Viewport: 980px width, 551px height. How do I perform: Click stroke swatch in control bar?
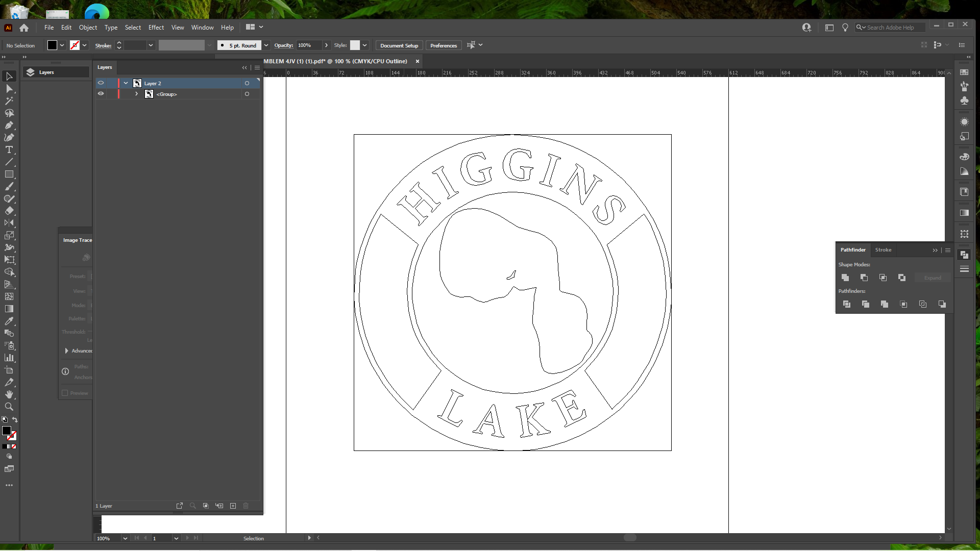pyautogui.click(x=75, y=45)
